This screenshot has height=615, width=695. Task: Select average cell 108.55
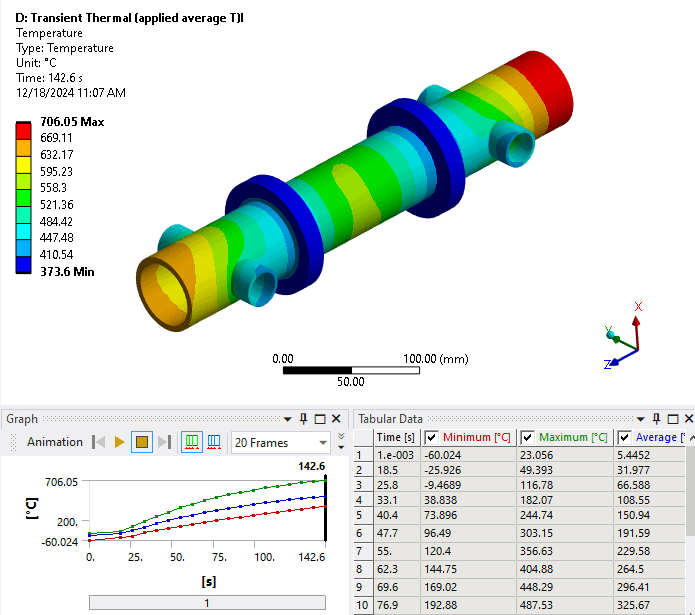coord(649,500)
